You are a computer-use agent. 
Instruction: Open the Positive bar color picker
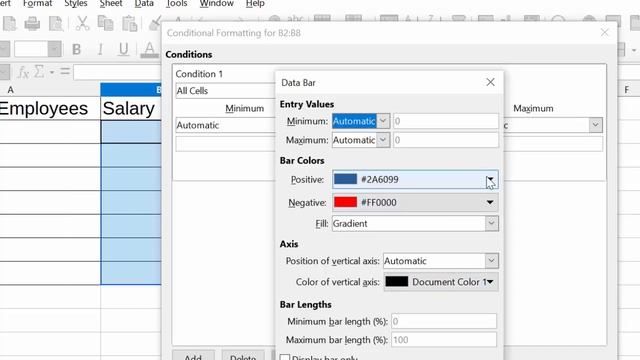[415, 180]
